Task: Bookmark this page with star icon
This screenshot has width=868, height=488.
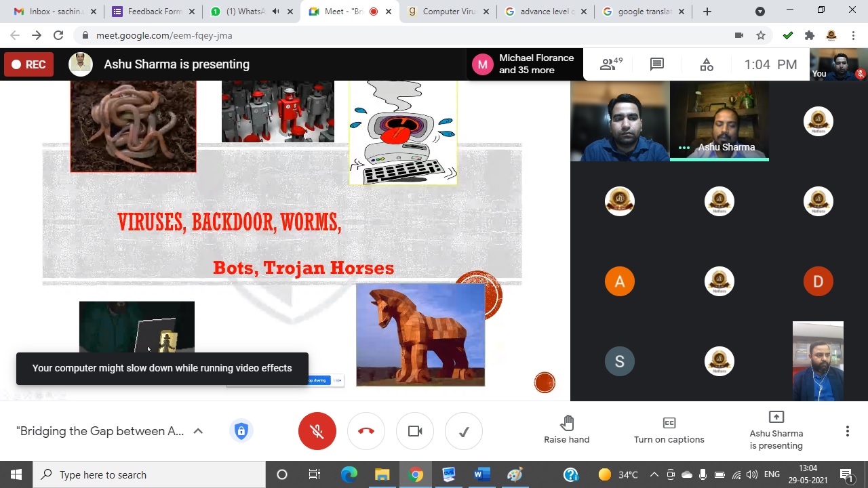Action: click(761, 35)
